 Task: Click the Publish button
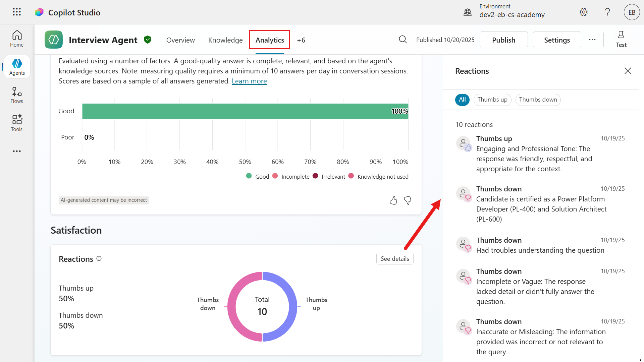(503, 39)
